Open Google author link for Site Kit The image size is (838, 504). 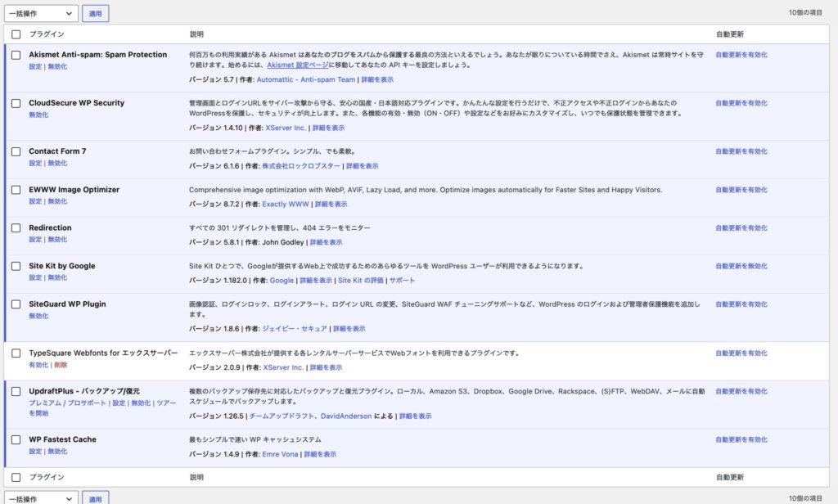[x=282, y=281]
